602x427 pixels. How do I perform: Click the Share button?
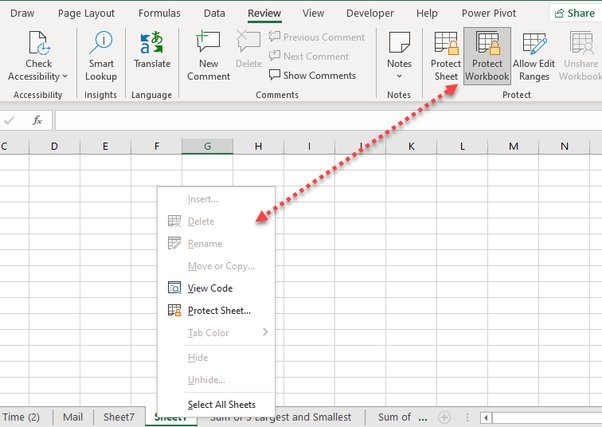[573, 13]
